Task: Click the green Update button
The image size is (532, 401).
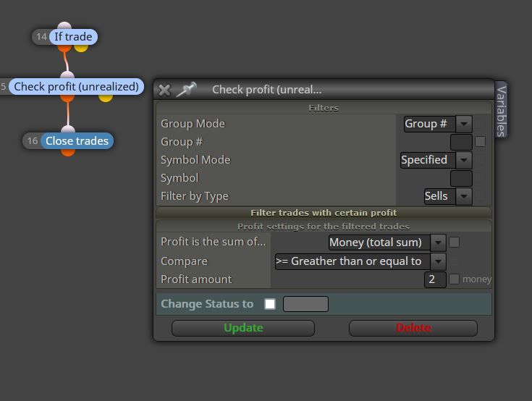Action: pos(243,328)
